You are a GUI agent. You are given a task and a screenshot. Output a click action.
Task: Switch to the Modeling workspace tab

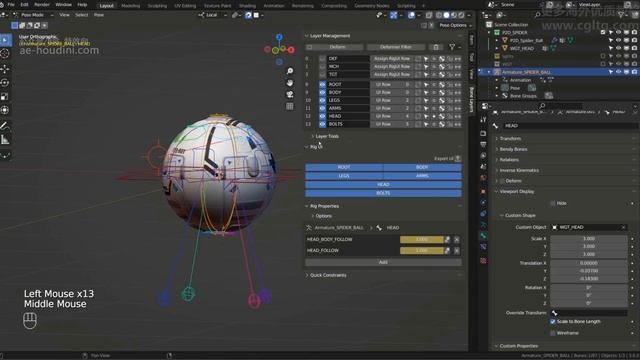pos(131,6)
